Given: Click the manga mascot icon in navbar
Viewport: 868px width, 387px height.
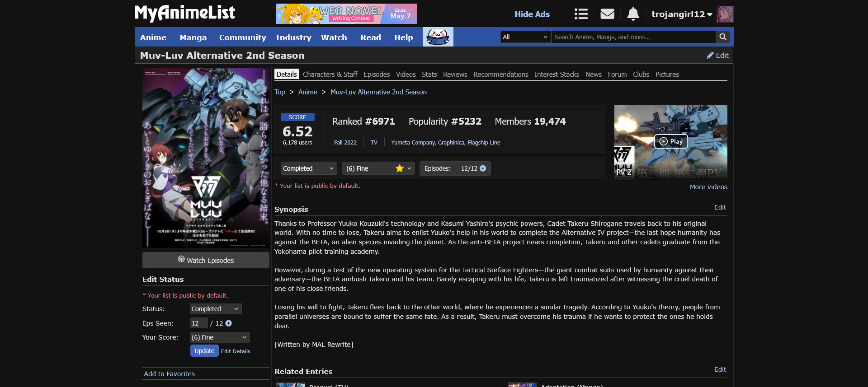Looking at the screenshot, I should tap(438, 37).
